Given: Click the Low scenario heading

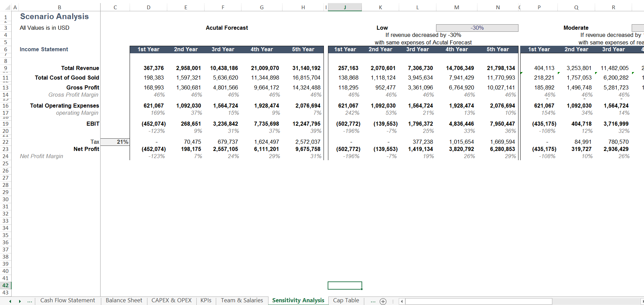Looking at the screenshot, I should [x=382, y=28].
